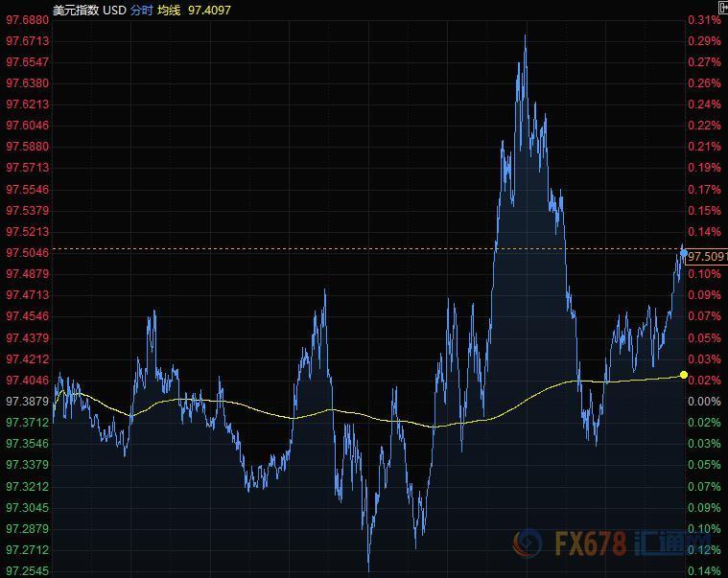Click the lowest trough of blue price line

(368, 569)
